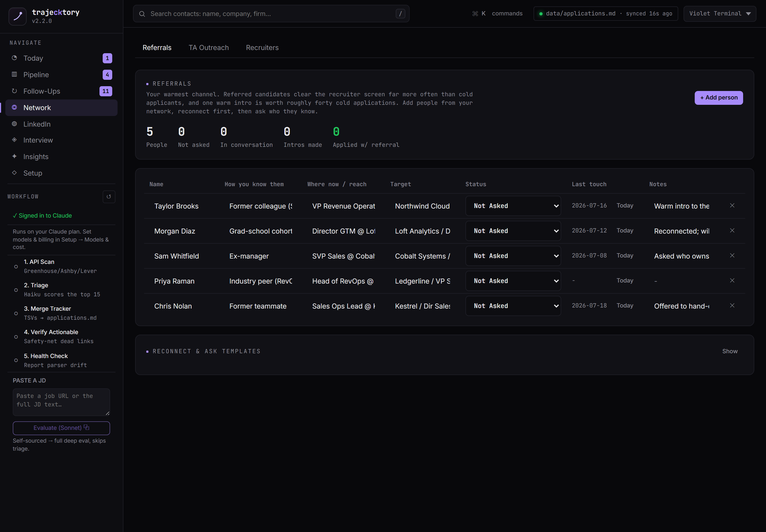Click the Paste a JD text area
Image resolution: width=766 pixels, height=532 pixels.
pyautogui.click(x=61, y=402)
